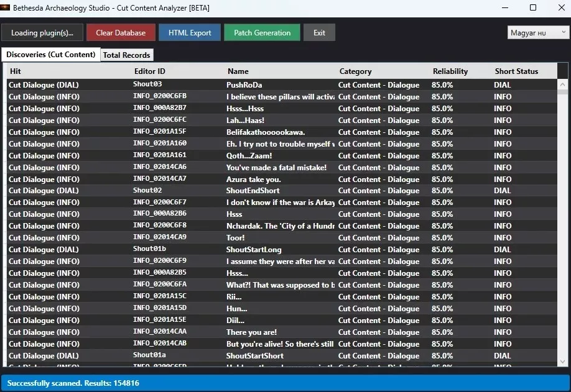The width and height of the screenshot is (571, 392).
Task: Click the 'Lah...Haas!' name cell
Action: 246,121
